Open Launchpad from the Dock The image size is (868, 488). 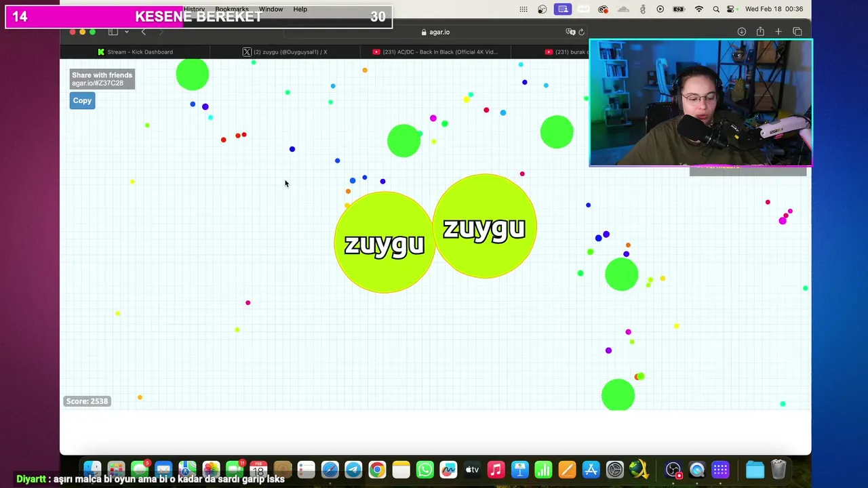click(116, 469)
